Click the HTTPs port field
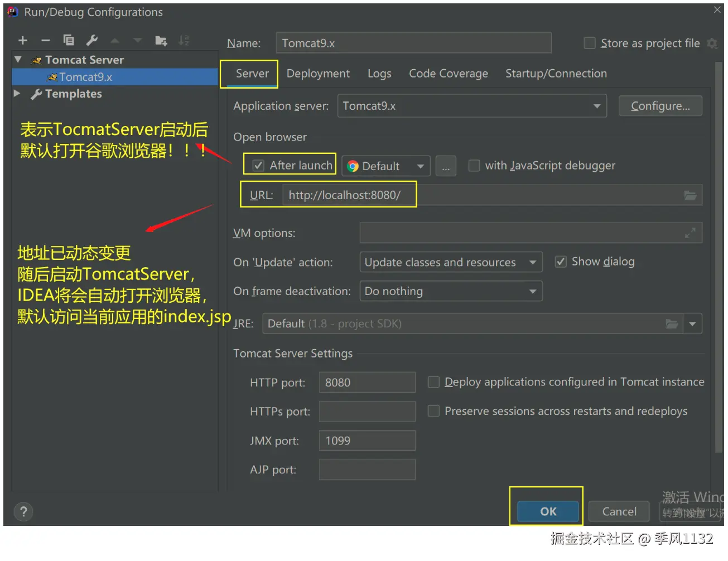The width and height of the screenshot is (728, 561). click(367, 412)
